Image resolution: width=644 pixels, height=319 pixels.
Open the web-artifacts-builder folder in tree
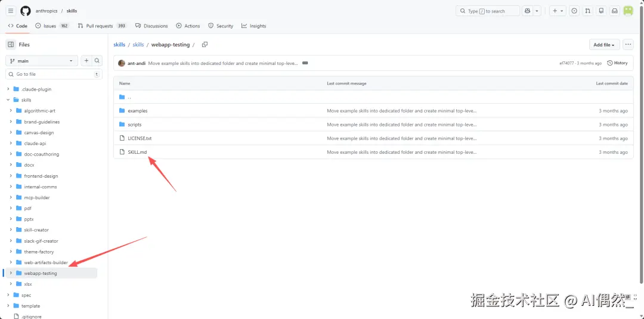click(45, 262)
